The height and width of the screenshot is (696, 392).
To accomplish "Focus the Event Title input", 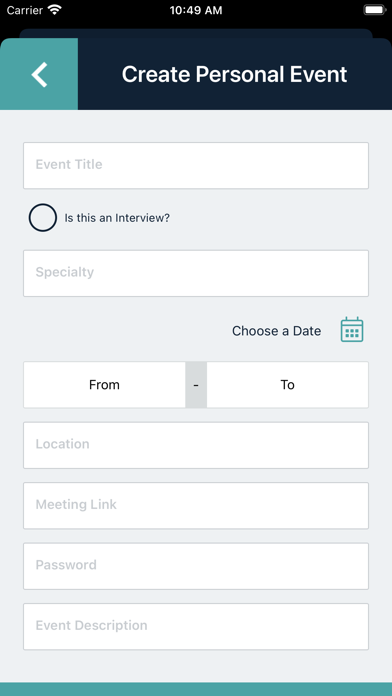I will coord(196,165).
